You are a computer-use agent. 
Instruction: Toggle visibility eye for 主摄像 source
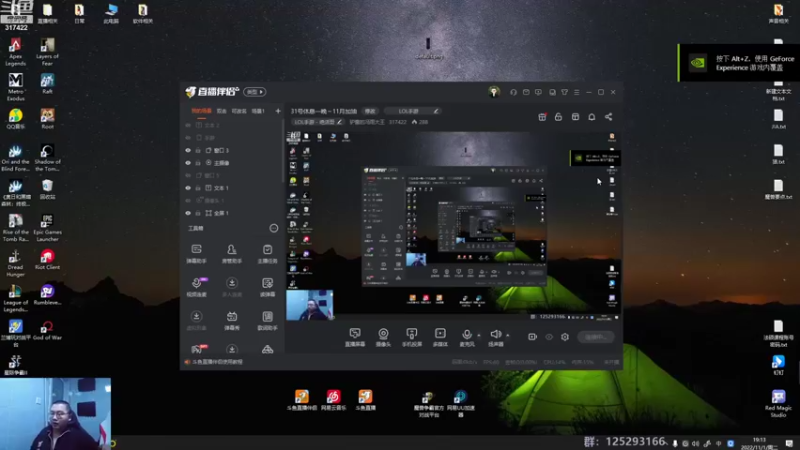point(188,163)
